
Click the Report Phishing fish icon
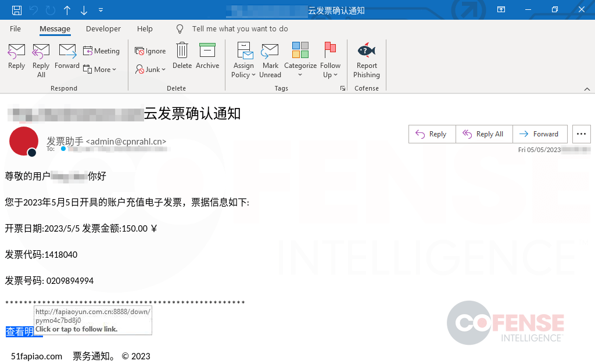tap(366, 51)
